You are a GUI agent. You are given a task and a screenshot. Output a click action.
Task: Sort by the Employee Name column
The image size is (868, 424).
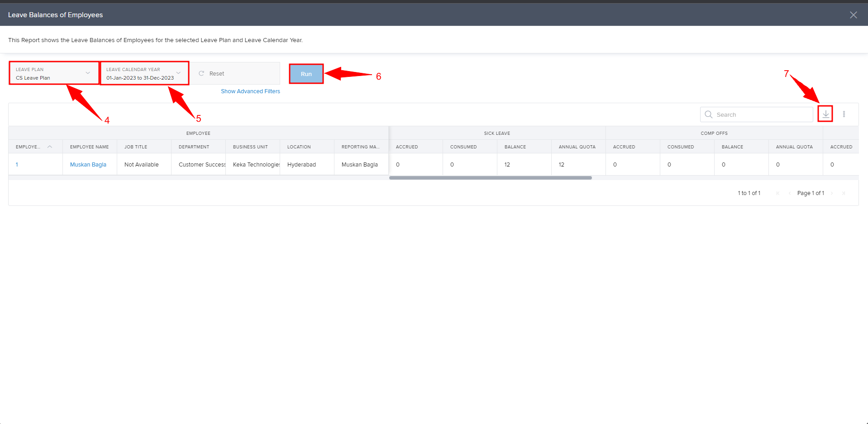(x=89, y=147)
